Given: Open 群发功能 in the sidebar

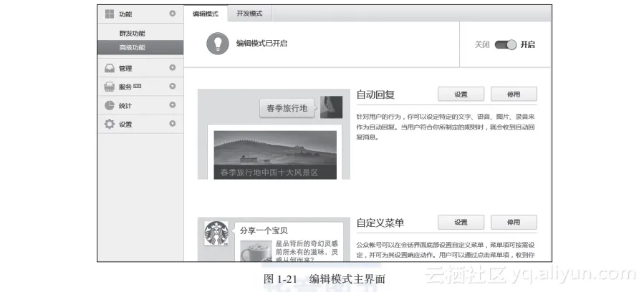Looking at the screenshot, I should click(x=133, y=34).
